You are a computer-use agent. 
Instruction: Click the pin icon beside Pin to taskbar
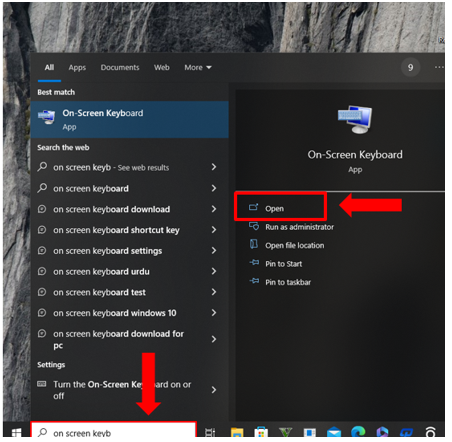pos(254,281)
